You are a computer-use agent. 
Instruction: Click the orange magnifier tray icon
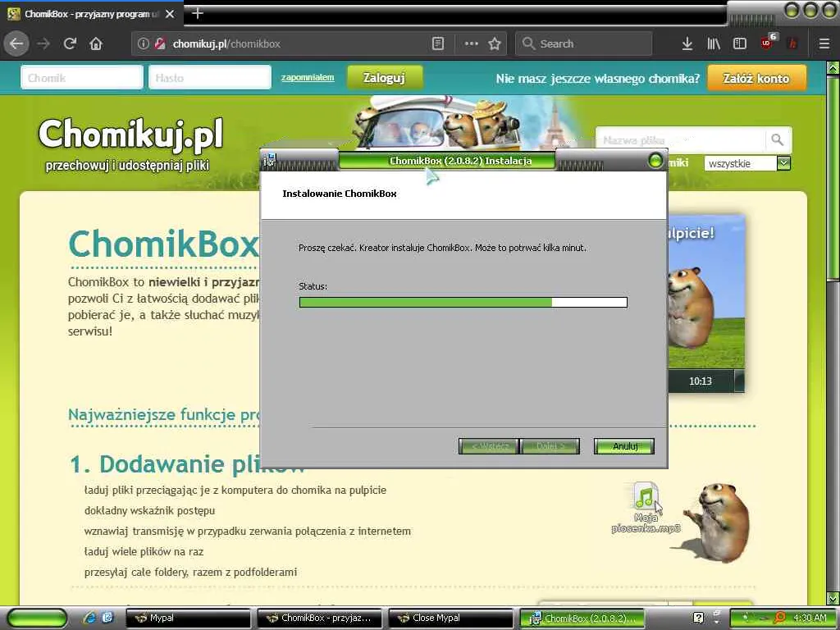pos(780,618)
